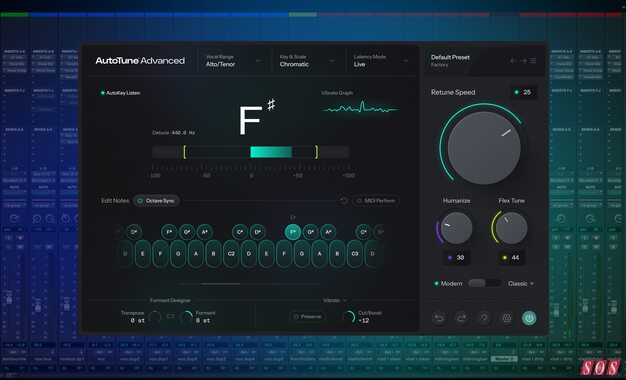Click the Cut/Boost knob
The image size is (626, 380).
349,317
